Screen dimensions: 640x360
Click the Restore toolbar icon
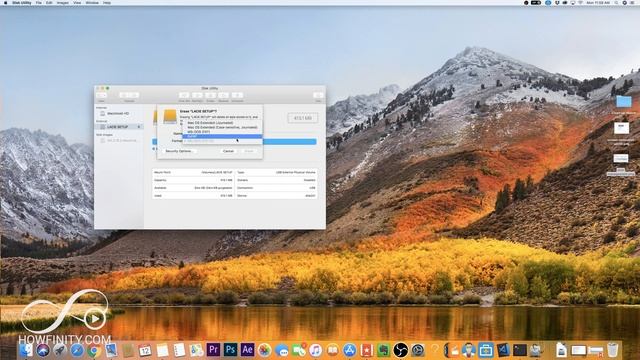224,95
